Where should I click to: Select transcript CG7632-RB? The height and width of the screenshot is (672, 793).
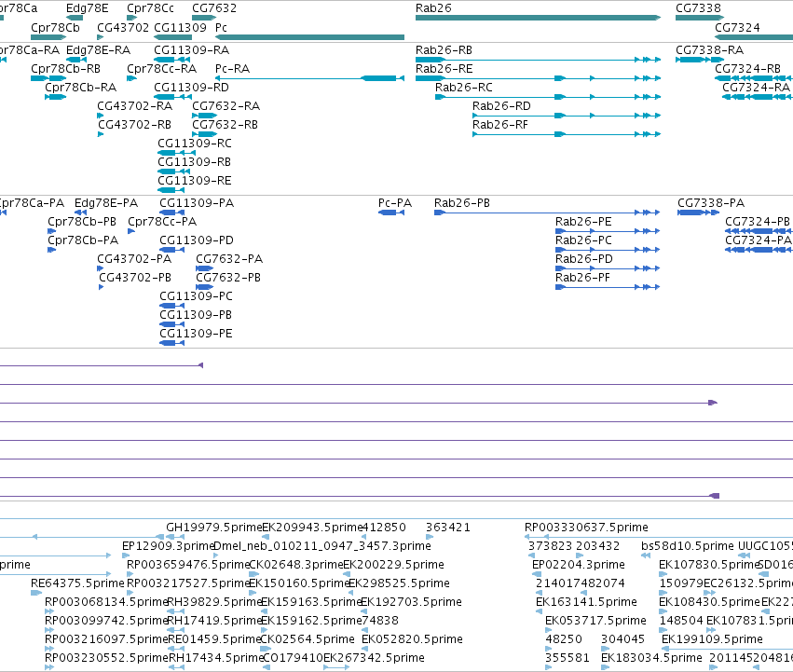225,125
